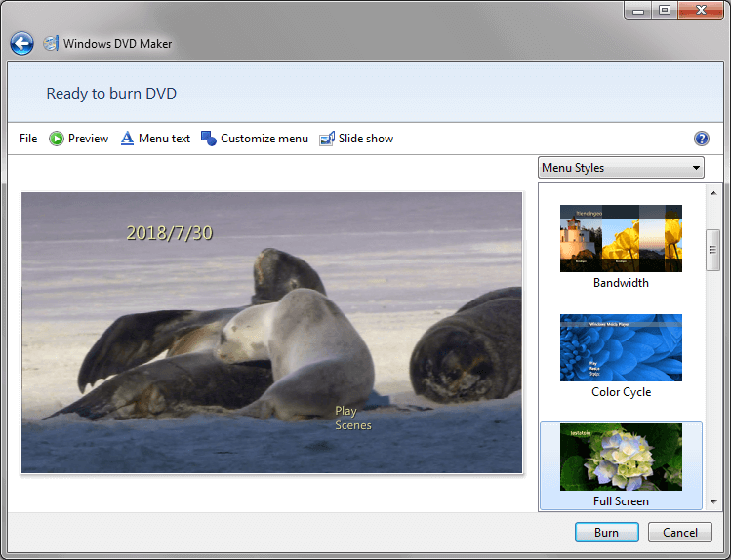Click the Customize menu icon
731x560 pixels.
[209, 139]
